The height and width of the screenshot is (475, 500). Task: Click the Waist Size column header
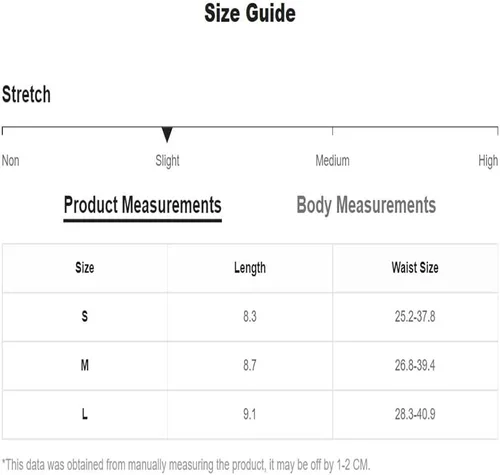(415, 268)
